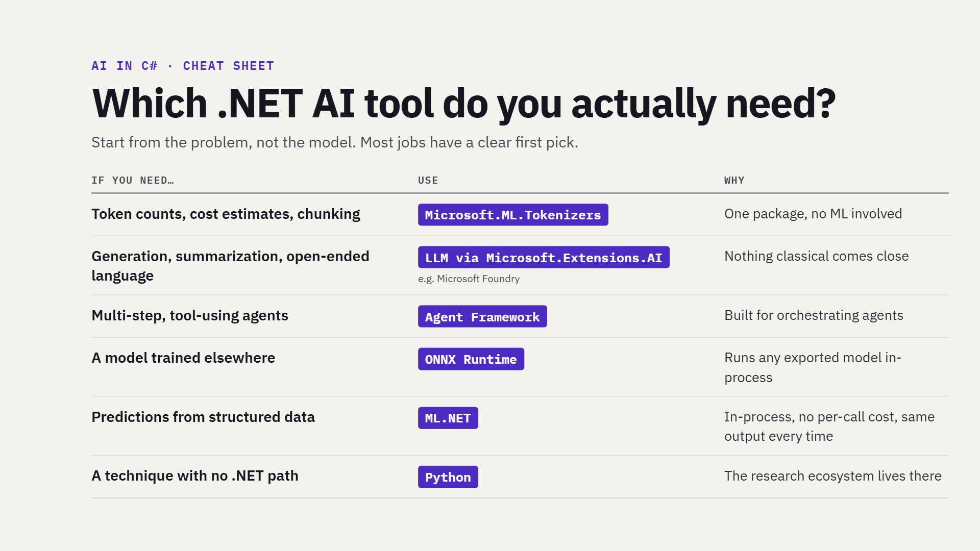The image size is (980, 551).
Task: Click 'One package, no ML involved' text
Action: coord(813,214)
